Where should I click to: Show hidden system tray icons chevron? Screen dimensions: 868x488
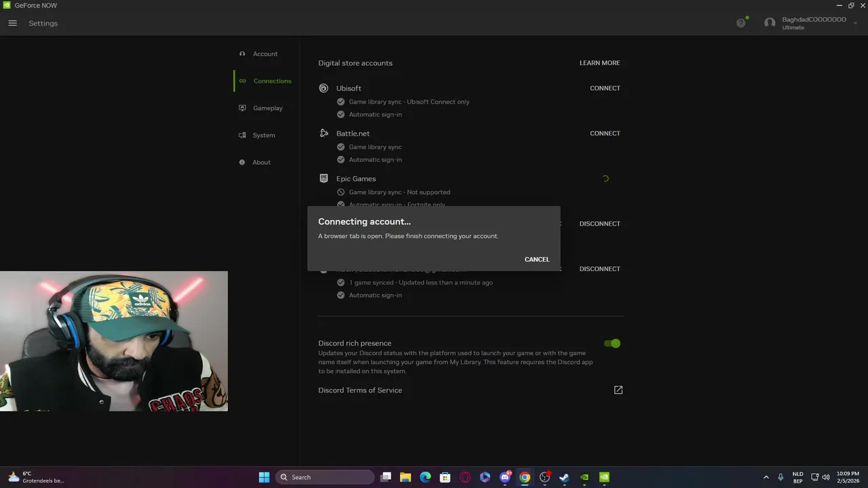pyautogui.click(x=766, y=477)
